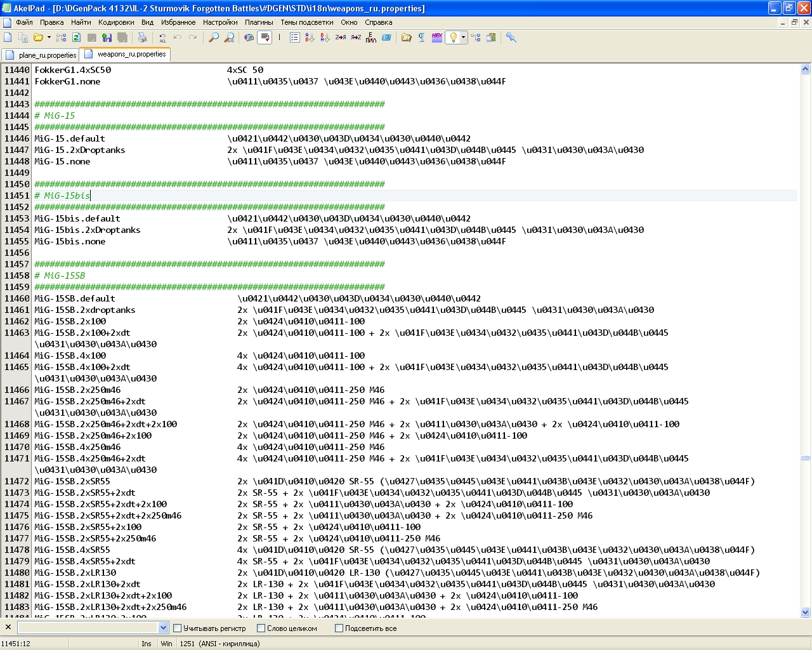
Task: Expand the open-file folder dropdown arrow
Action: [x=49, y=37]
